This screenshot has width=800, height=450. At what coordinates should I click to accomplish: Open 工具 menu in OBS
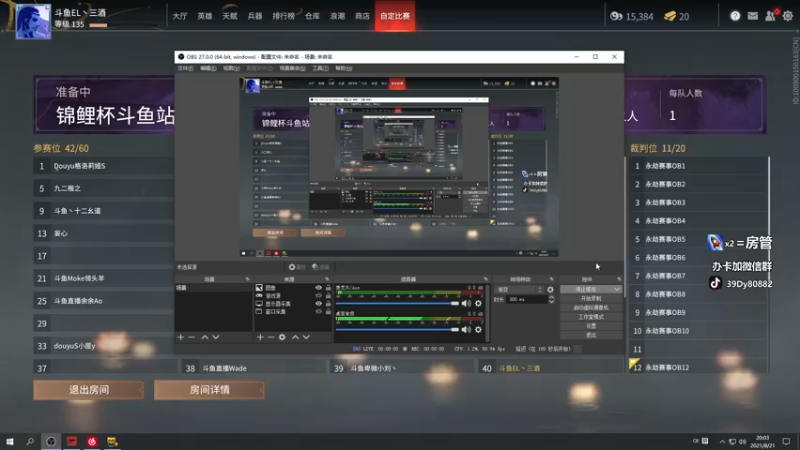[x=320, y=68]
